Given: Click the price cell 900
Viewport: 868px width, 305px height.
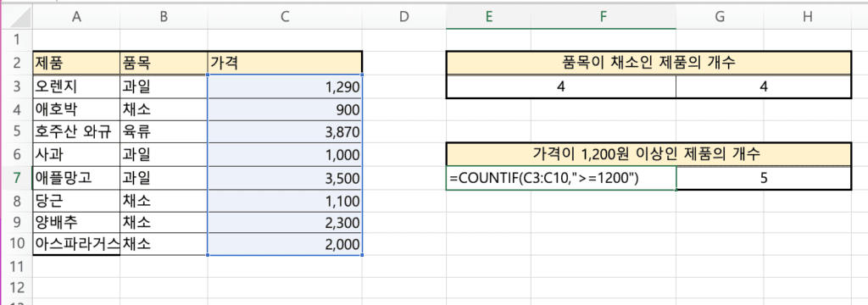Looking at the screenshot, I should 285,109.
